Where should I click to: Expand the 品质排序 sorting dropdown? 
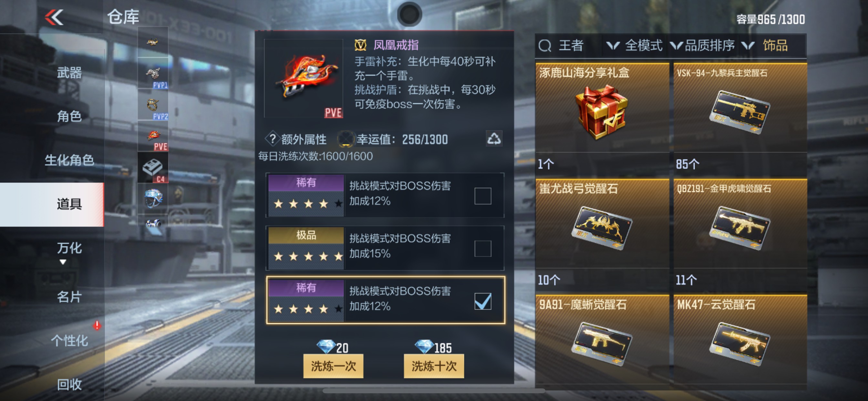point(702,46)
